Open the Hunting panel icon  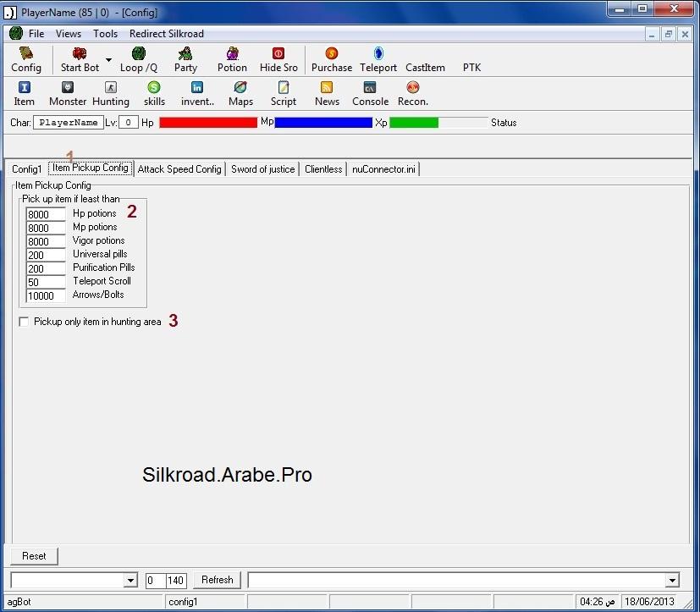click(x=111, y=94)
